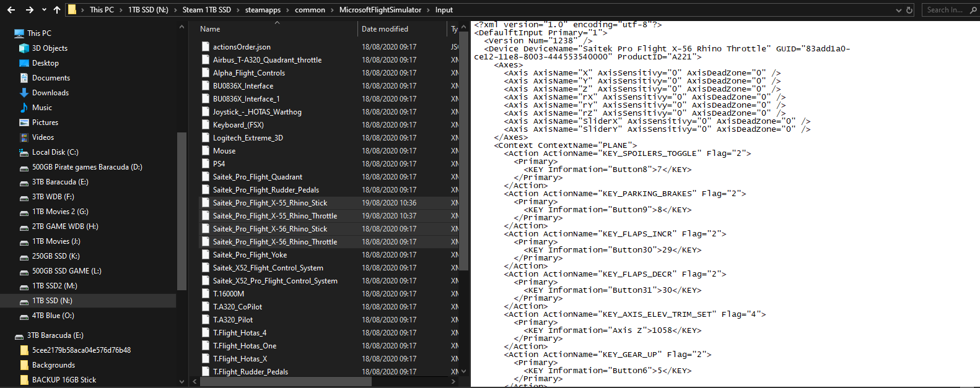
Task: Click the magnifier icon in search box
Action: click(973, 10)
